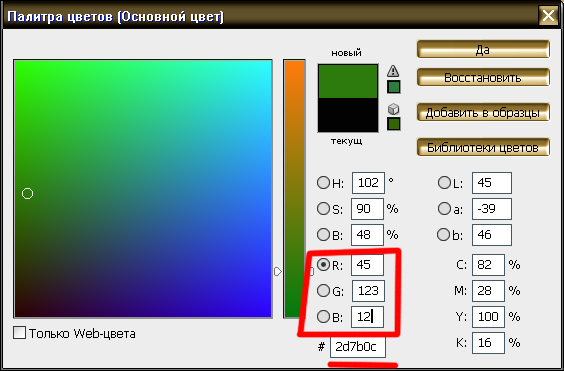Click the hex field showing 2d7b0c
The height and width of the screenshot is (371, 564).
click(358, 347)
